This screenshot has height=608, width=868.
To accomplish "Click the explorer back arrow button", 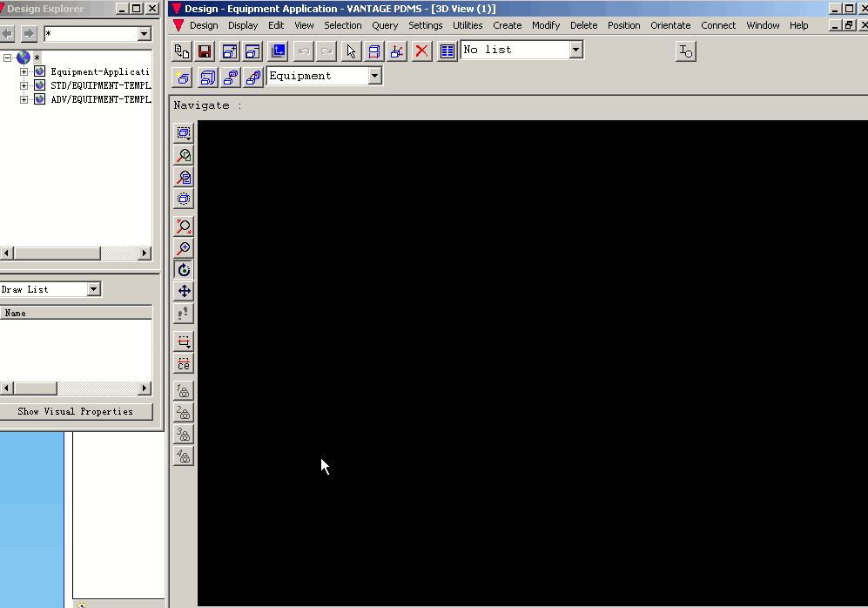I will point(7,34).
